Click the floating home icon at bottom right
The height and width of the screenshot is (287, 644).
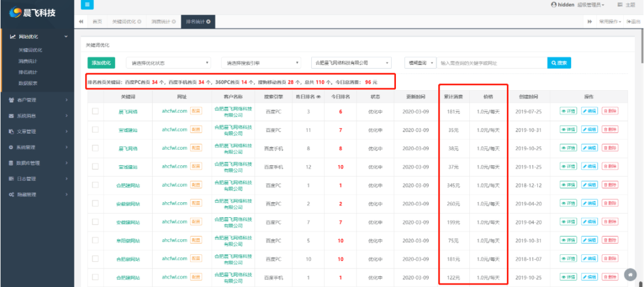pyautogui.click(x=630, y=274)
